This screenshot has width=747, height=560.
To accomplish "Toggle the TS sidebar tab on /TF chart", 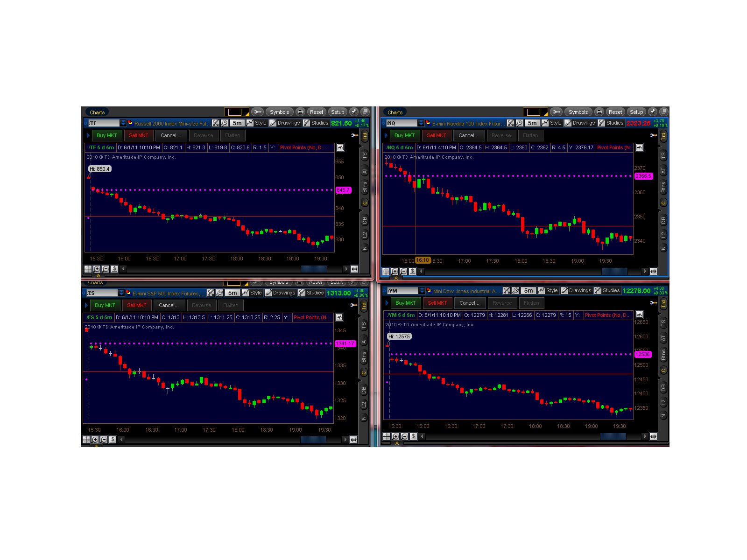I will [x=365, y=155].
